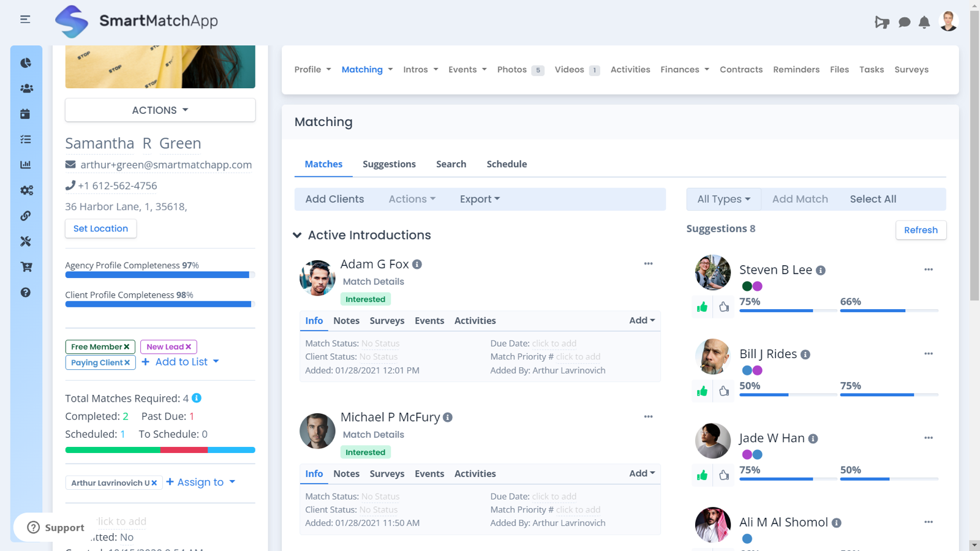Click the chat bubble icon in the header
This screenshot has width=980, height=551.
click(903, 22)
